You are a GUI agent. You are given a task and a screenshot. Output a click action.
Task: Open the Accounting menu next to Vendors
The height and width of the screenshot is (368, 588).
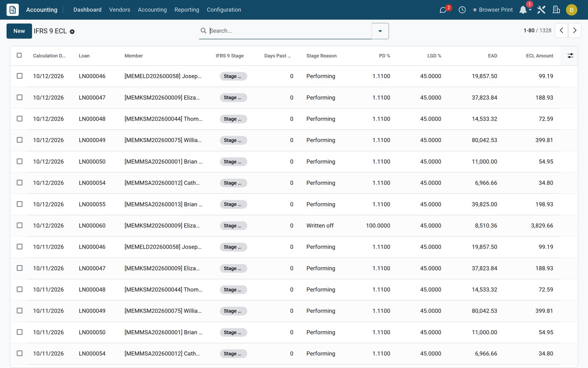[x=152, y=10]
